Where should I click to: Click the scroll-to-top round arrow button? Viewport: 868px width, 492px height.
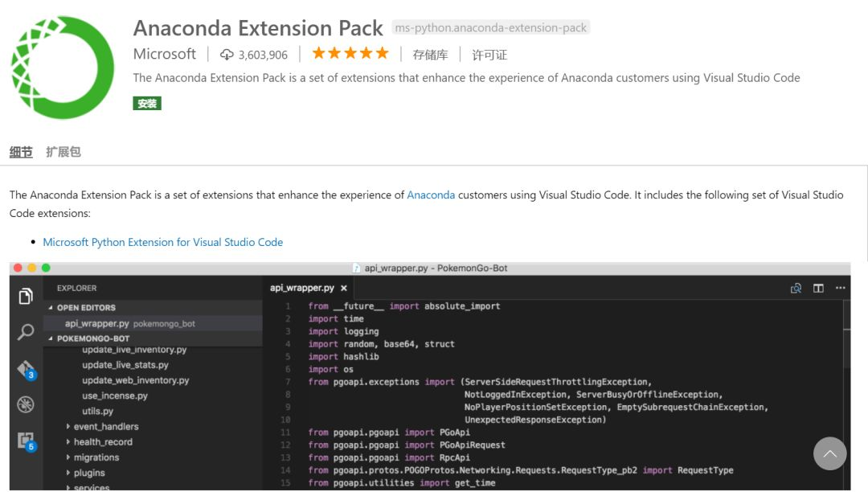[829, 453]
